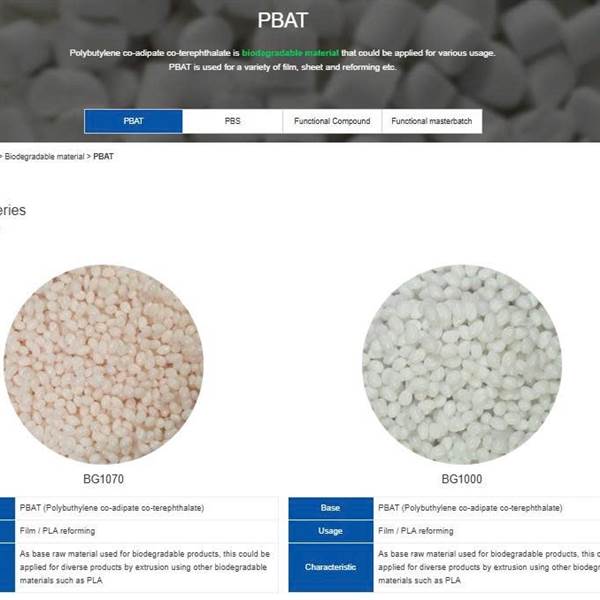Click the Biodegradable material breadcrumb link
The height and width of the screenshot is (600, 600).
click(44, 157)
